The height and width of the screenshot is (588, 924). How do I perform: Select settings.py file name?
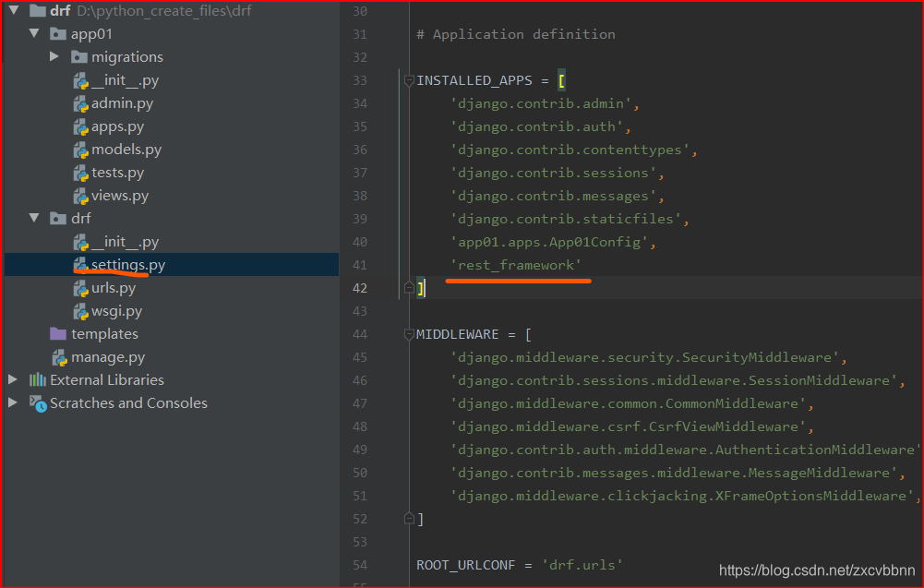pos(128,265)
